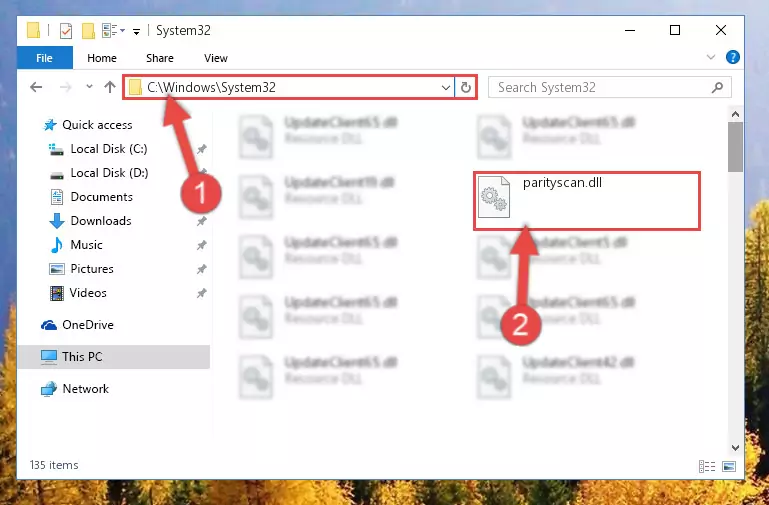Image resolution: width=769 pixels, height=505 pixels.
Task: Click the New Folder icon in title bar
Action: pos(88,30)
